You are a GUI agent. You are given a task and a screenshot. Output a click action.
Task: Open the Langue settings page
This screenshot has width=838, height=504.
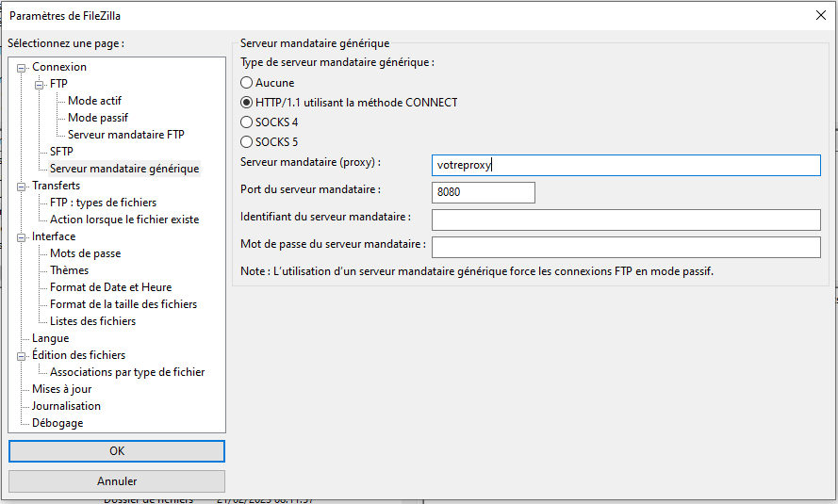[50, 338]
